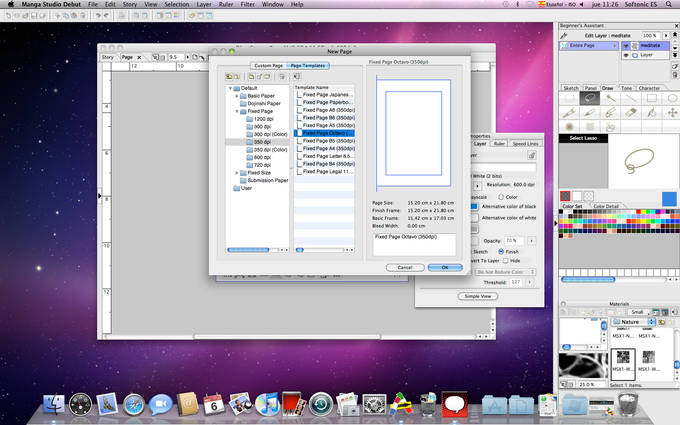
Task: Open the Story menu
Action: pyautogui.click(x=130, y=4)
